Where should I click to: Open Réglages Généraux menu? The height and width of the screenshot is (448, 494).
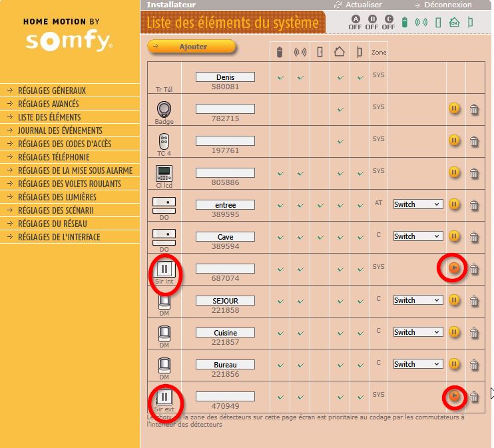pos(52,91)
